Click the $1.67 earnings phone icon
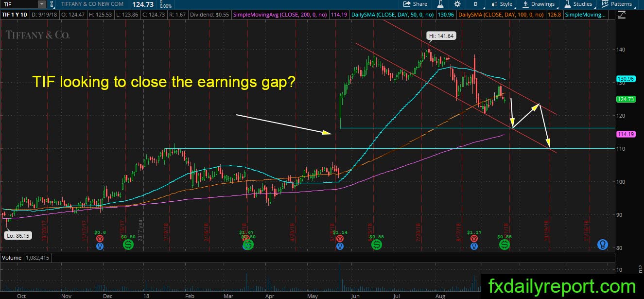 pyautogui.click(x=247, y=239)
